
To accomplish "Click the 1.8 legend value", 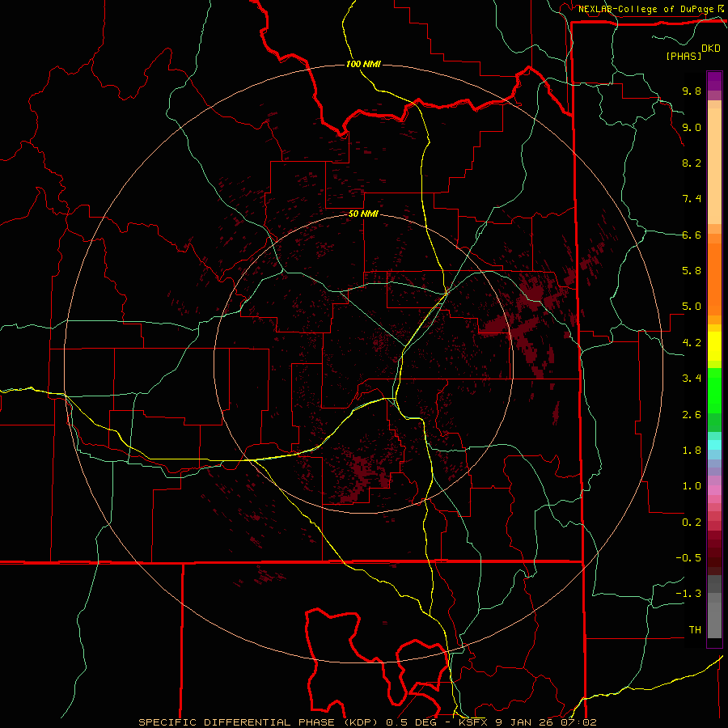I will click(x=692, y=451).
